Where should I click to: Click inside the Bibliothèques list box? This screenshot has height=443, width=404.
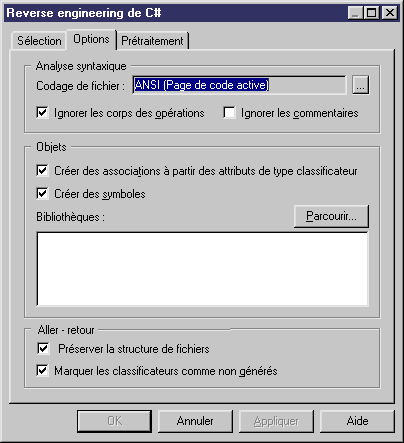coord(203,269)
